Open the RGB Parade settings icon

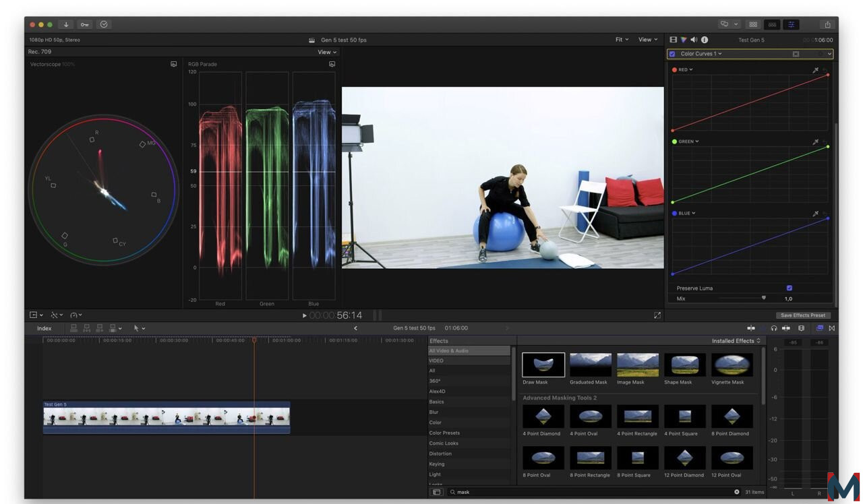[332, 64]
